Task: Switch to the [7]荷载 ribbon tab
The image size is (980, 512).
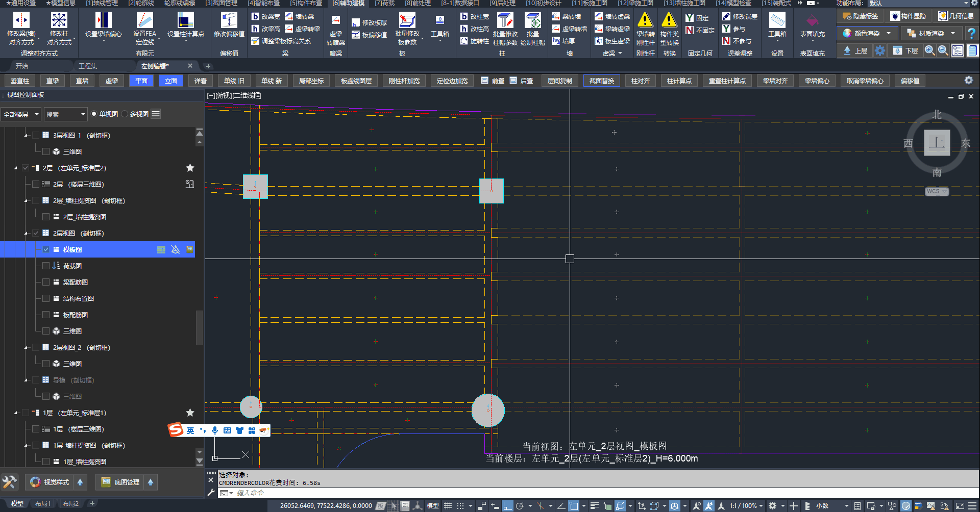Action: click(x=384, y=3)
